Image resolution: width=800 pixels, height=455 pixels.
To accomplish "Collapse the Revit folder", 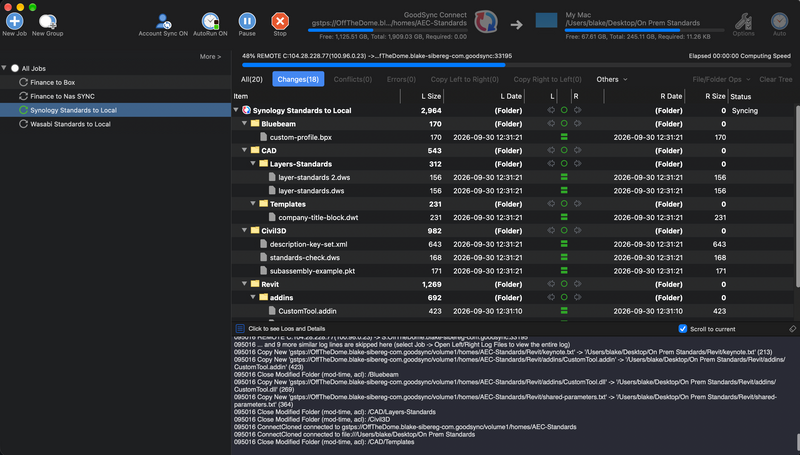I will [x=244, y=284].
